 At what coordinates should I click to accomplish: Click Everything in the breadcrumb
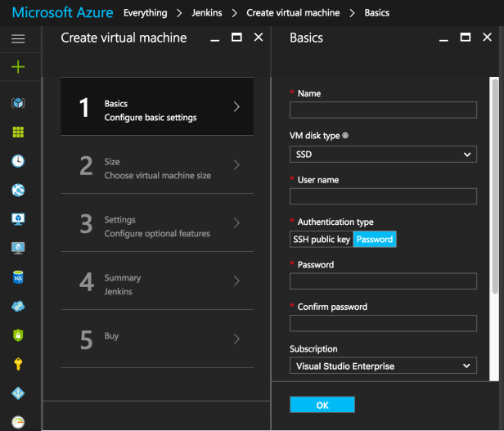coord(146,13)
